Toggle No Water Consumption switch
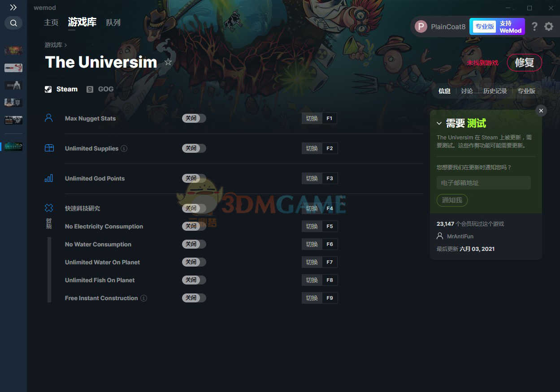This screenshot has height=392, width=560. [194, 244]
